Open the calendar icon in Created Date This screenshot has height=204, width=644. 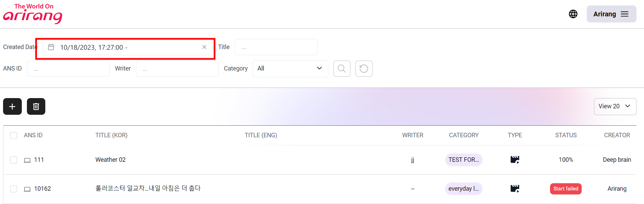coord(51,47)
